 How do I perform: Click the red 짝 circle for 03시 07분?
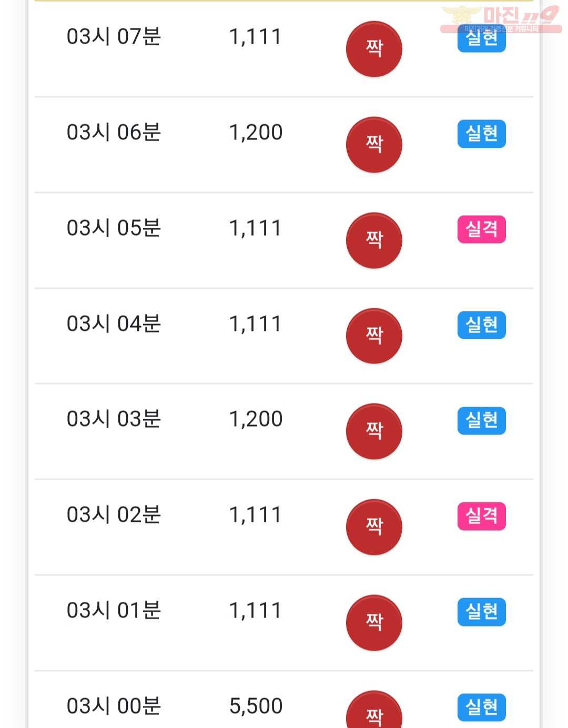point(374,49)
